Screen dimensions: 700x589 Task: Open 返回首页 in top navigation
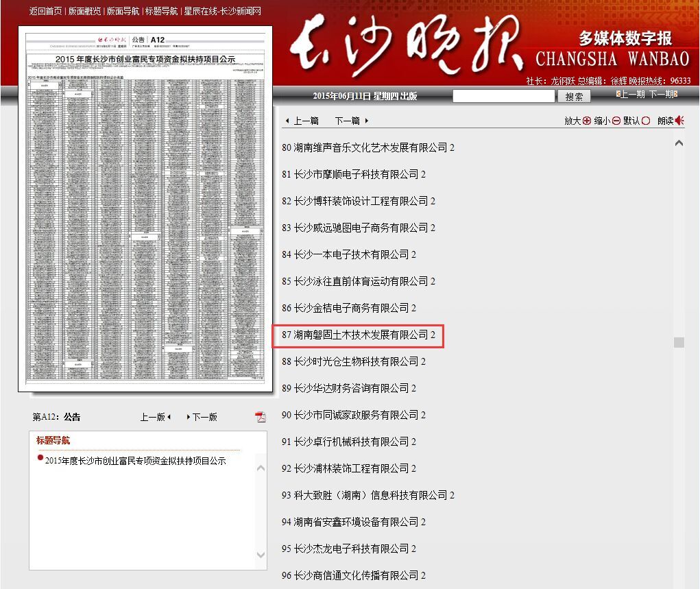(x=45, y=11)
